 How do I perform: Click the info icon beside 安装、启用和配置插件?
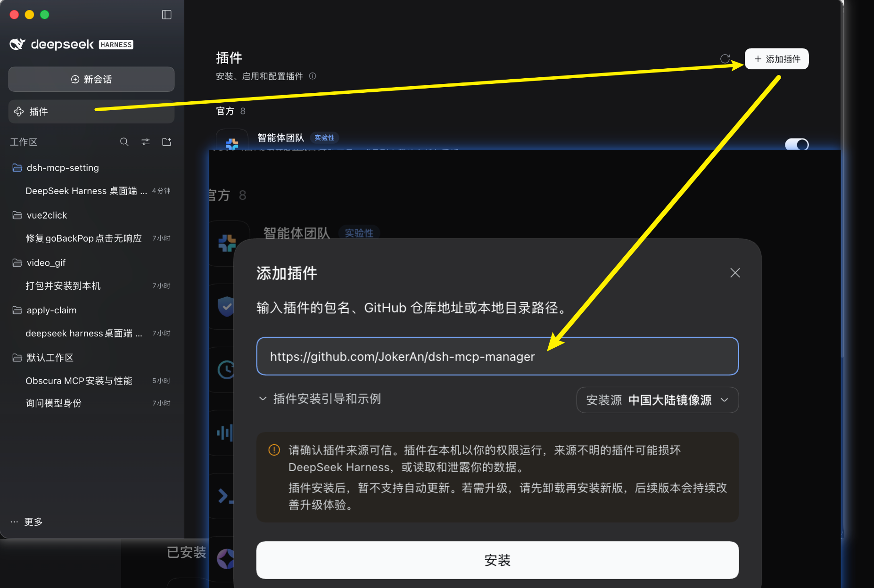click(313, 76)
